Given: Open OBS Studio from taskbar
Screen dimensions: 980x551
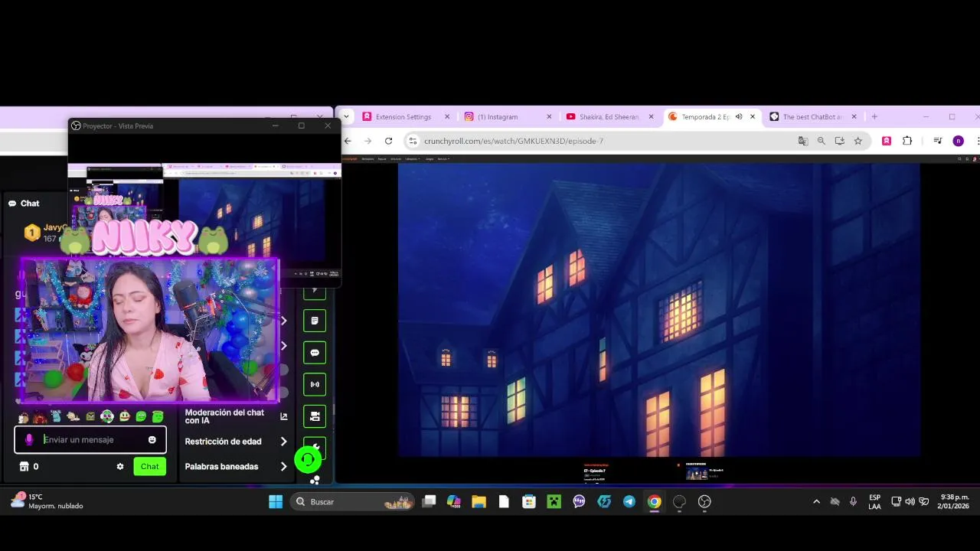Looking at the screenshot, I should tap(704, 502).
